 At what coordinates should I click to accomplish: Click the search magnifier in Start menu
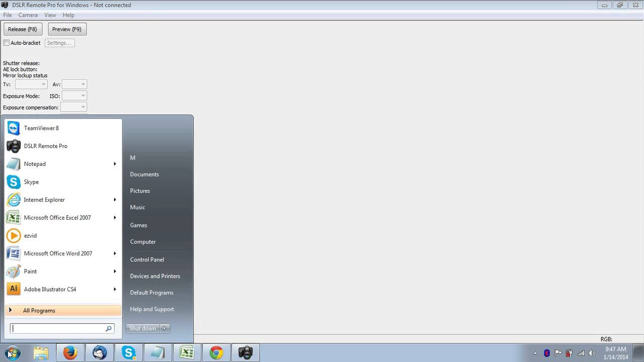(x=108, y=328)
